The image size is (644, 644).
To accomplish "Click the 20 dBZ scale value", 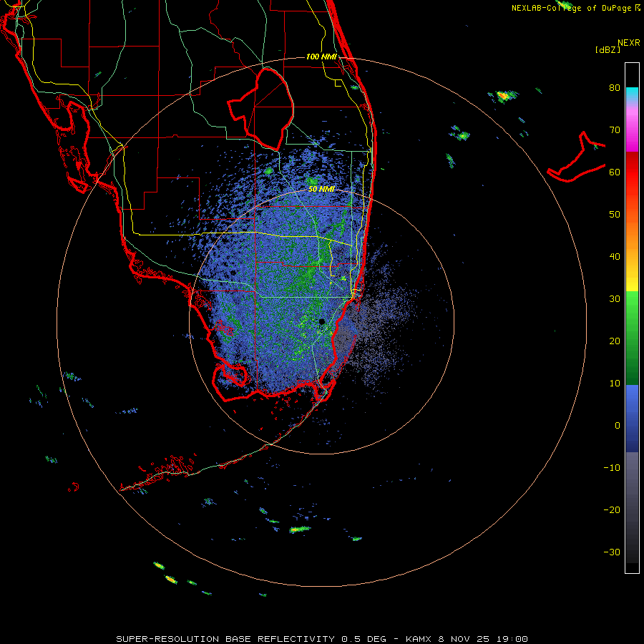I will 615,341.
